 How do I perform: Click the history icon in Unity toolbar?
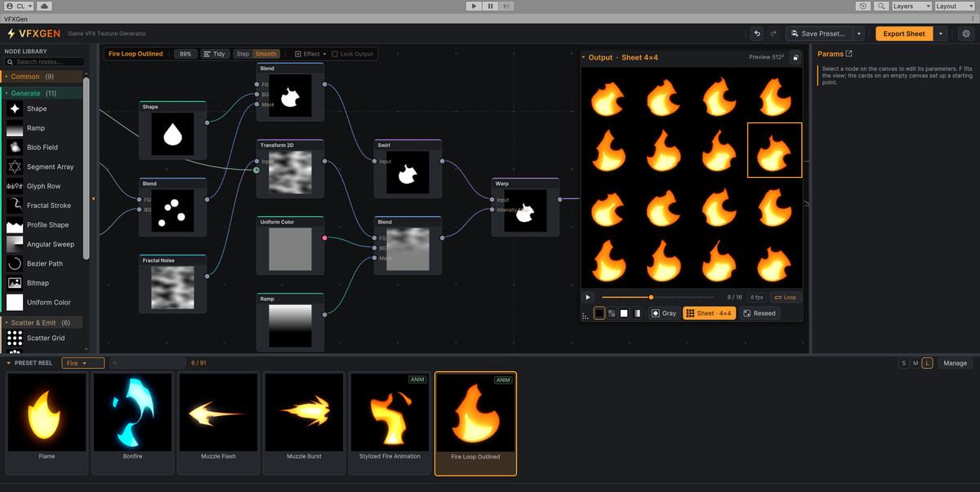click(x=864, y=6)
